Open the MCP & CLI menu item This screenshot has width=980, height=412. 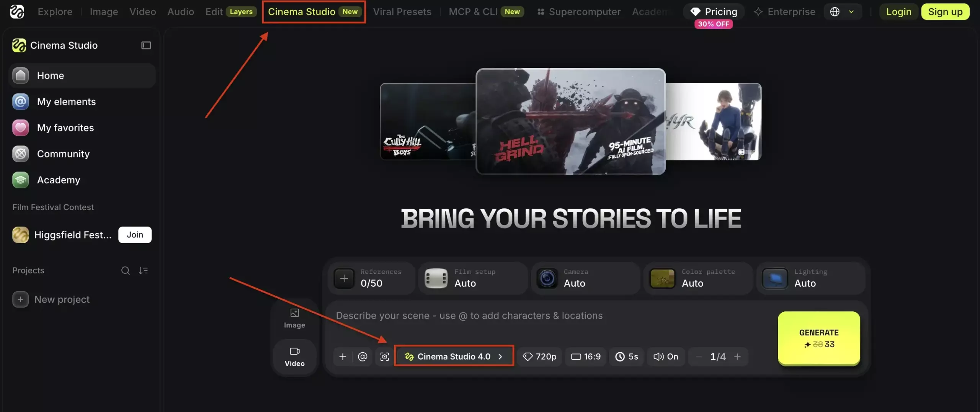(486, 12)
